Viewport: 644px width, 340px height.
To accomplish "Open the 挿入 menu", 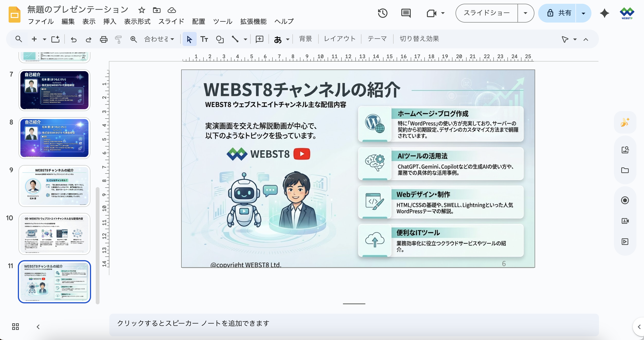I will pyautogui.click(x=110, y=22).
